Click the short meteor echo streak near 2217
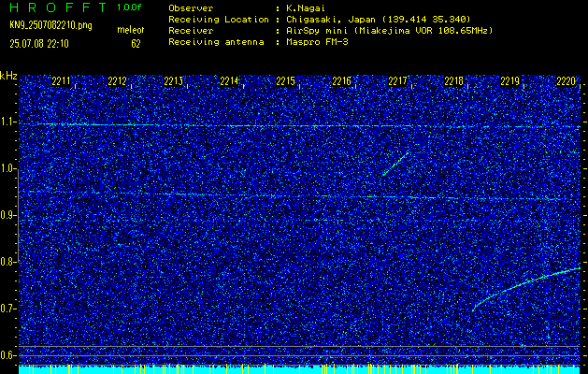This screenshot has width=588, height=374. (395, 164)
